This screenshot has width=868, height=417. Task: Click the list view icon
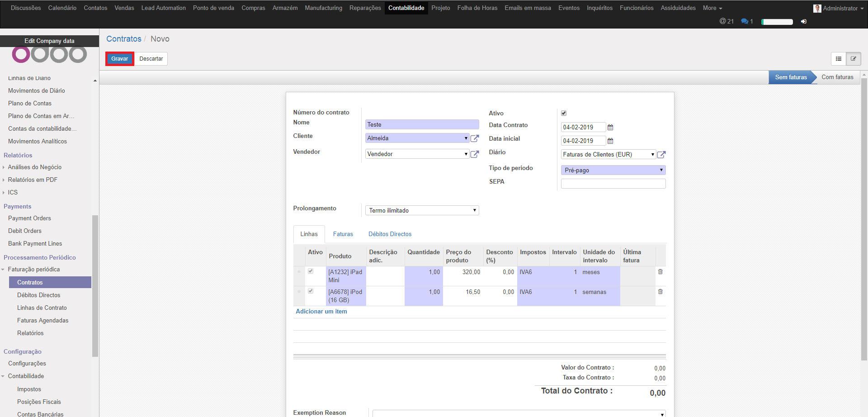click(838, 59)
